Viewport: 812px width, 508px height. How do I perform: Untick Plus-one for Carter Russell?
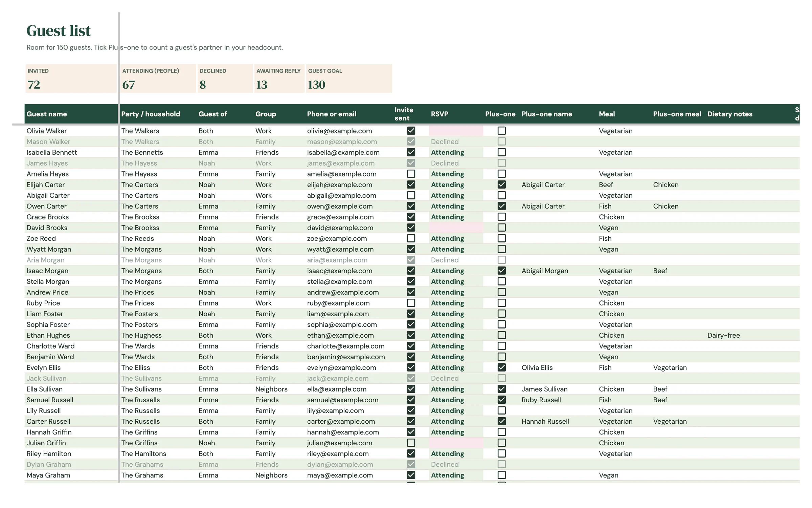(501, 421)
